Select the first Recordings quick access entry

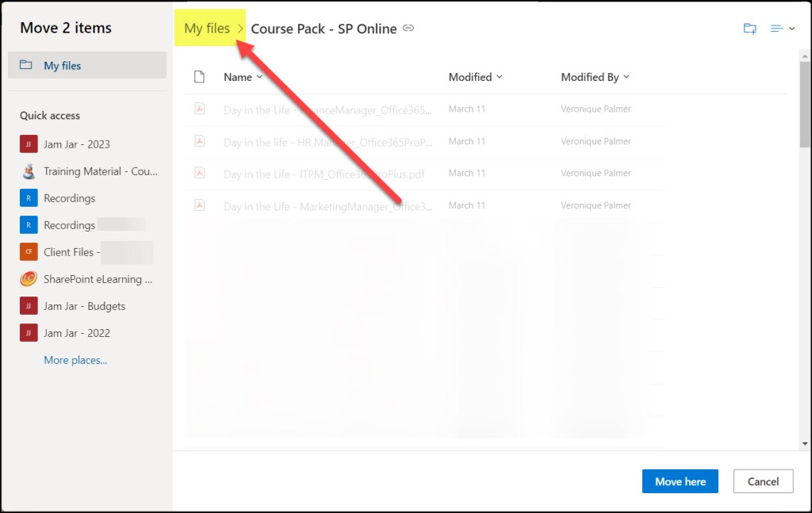point(69,198)
